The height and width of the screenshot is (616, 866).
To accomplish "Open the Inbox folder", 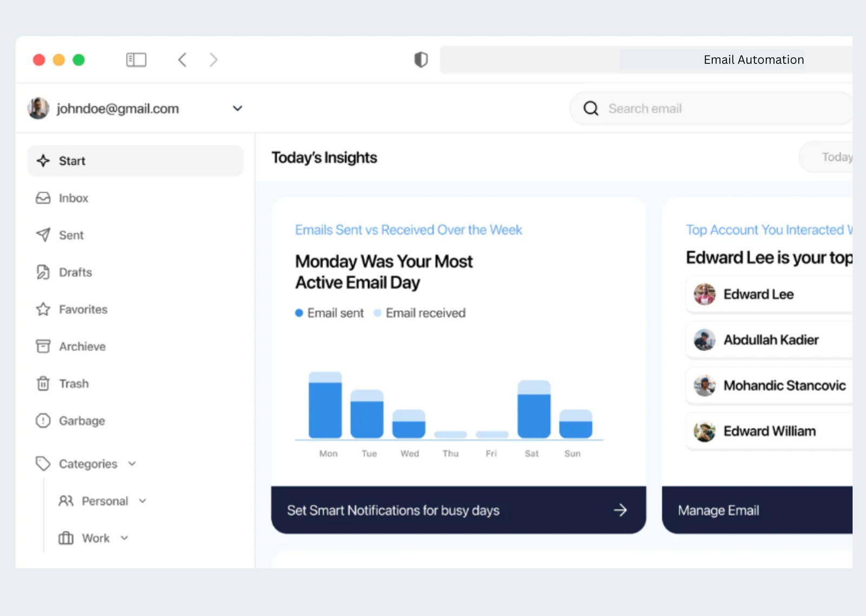I will click(x=73, y=198).
